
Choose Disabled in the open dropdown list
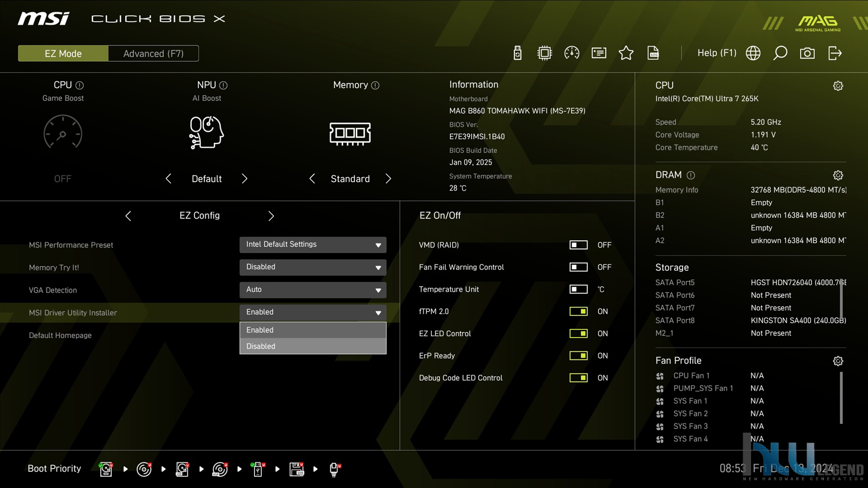[313, 346]
